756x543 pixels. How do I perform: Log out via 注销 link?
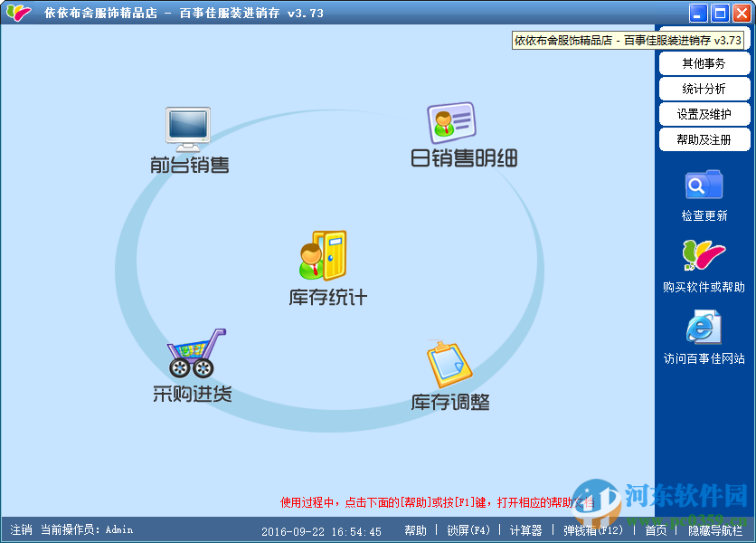point(18,530)
